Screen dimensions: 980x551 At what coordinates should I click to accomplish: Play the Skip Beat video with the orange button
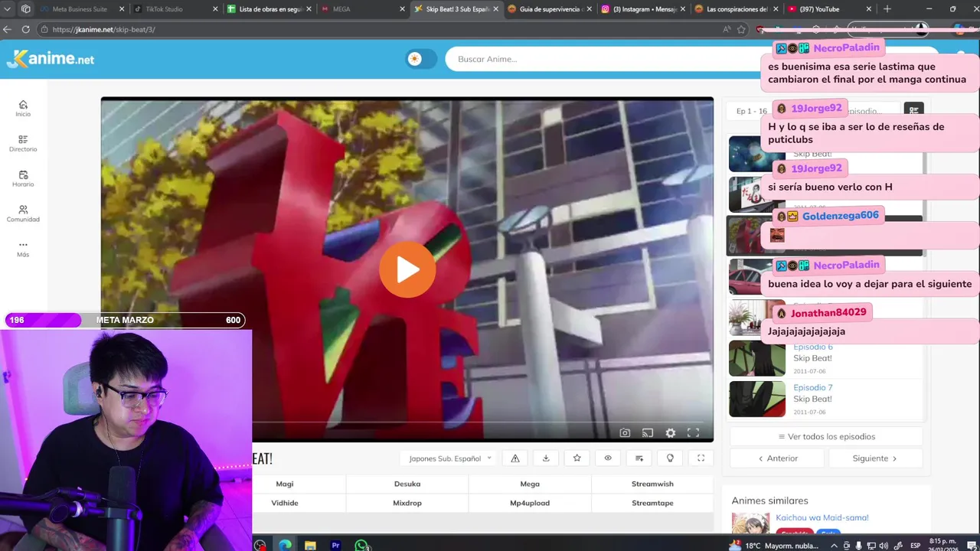coord(407,269)
